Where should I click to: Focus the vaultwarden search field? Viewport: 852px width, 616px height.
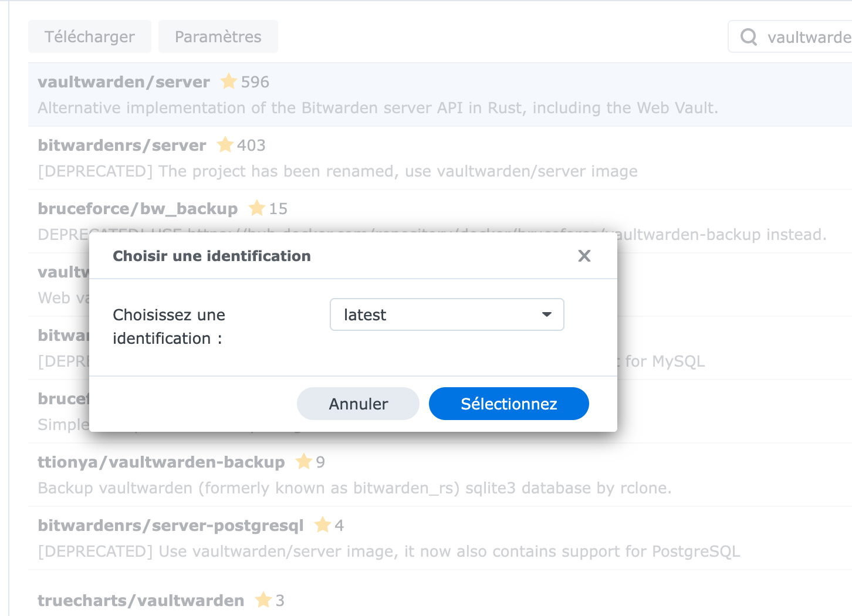coord(790,37)
